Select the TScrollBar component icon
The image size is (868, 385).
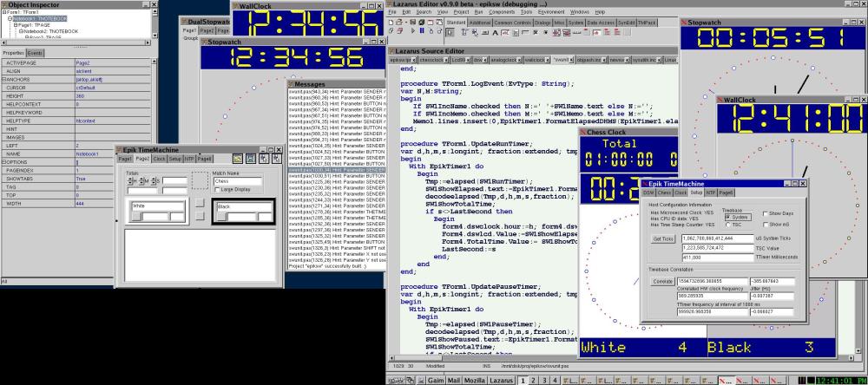click(x=576, y=32)
